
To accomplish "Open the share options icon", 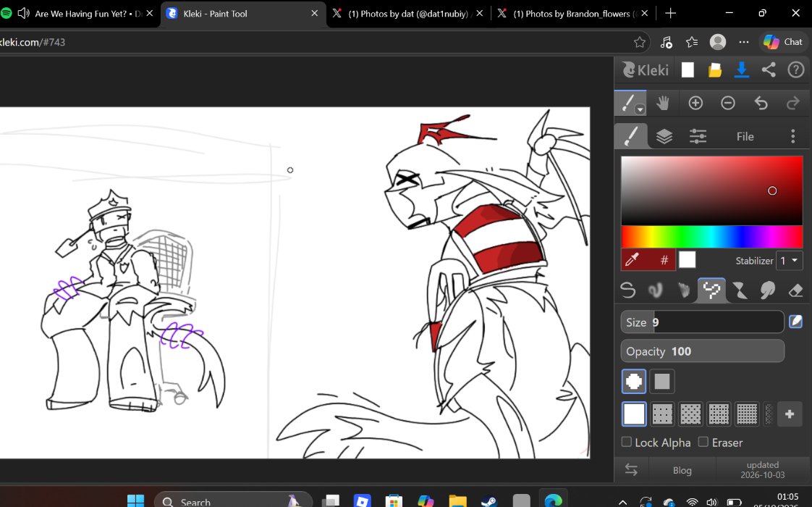I will [769, 70].
